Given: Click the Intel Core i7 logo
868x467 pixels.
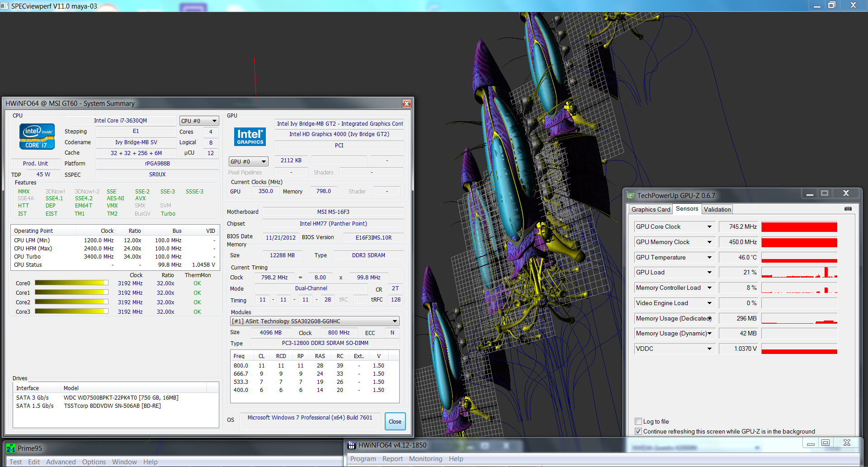Looking at the screenshot, I should point(37,137).
